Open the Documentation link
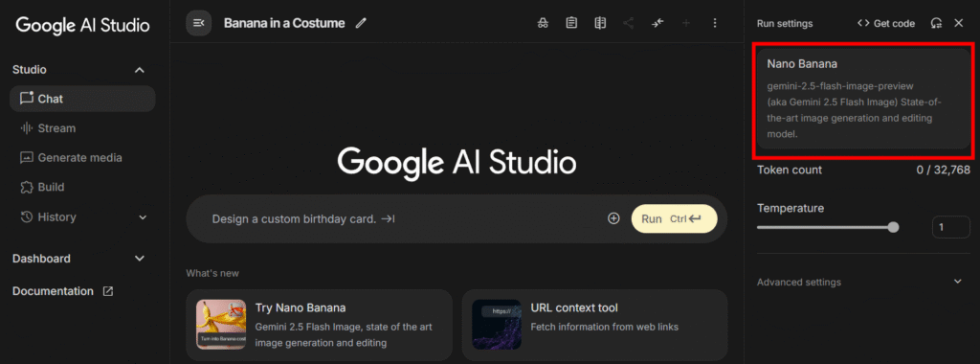Image resolution: width=980 pixels, height=364 pixels. [x=63, y=291]
